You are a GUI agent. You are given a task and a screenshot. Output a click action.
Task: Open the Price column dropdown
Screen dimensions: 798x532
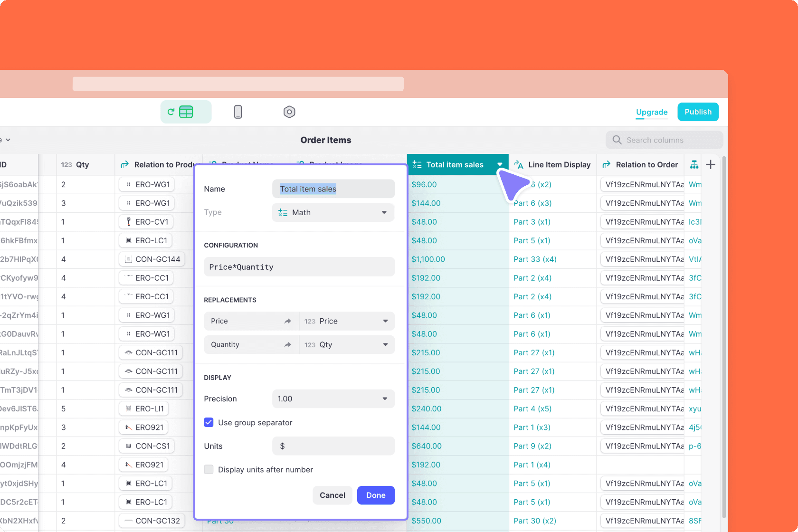pos(347,321)
